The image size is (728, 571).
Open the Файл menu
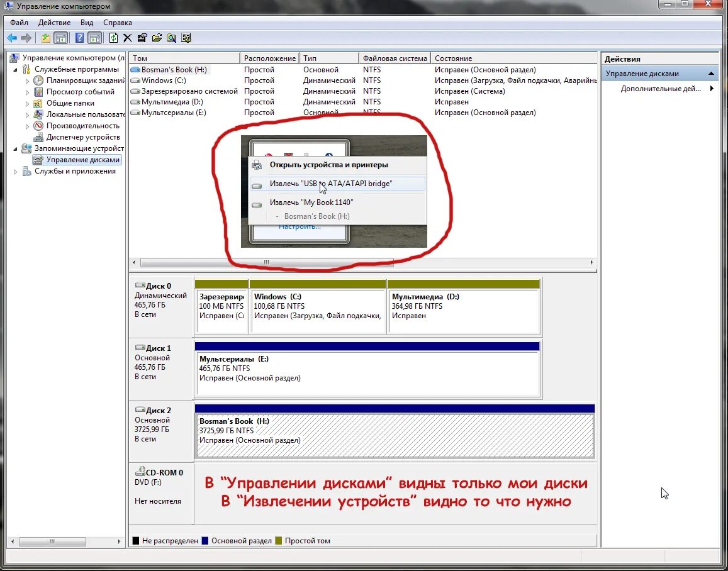(19, 22)
